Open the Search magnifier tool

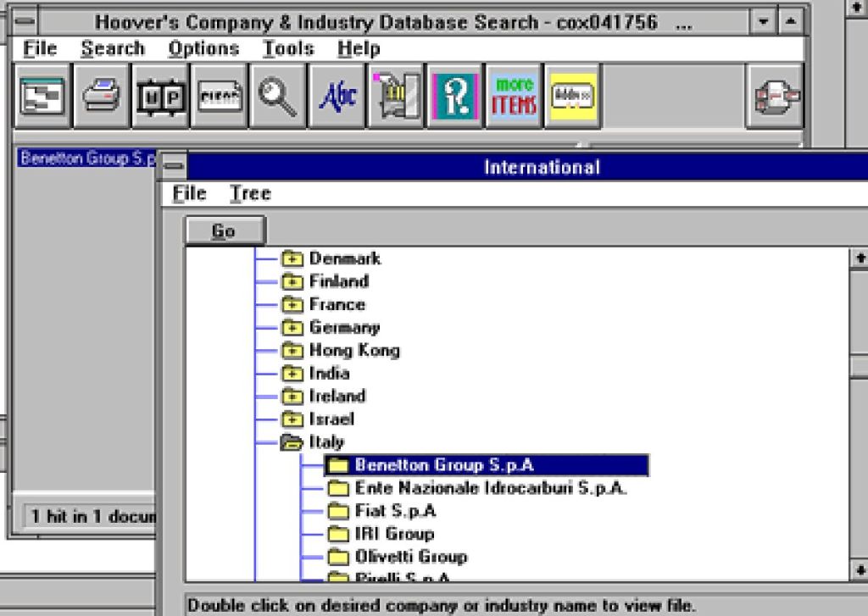[278, 96]
